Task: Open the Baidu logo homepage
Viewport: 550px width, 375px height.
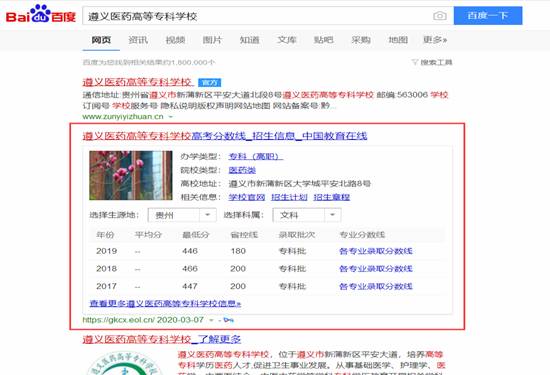Action: point(41,14)
